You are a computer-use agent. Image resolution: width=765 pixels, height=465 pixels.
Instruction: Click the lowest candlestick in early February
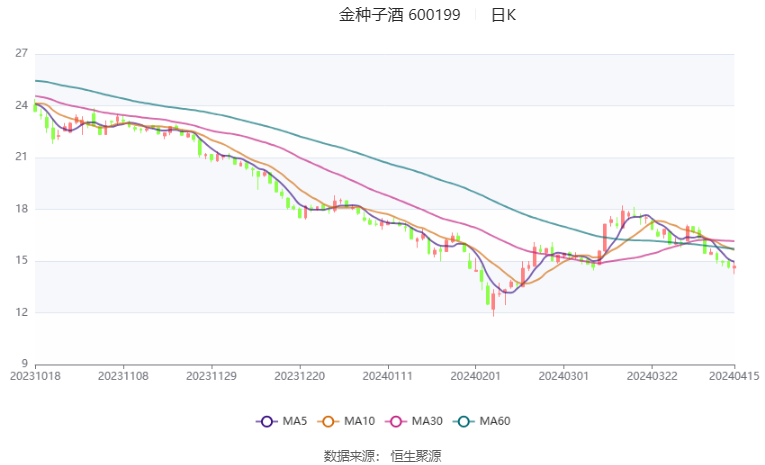[x=493, y=303]
